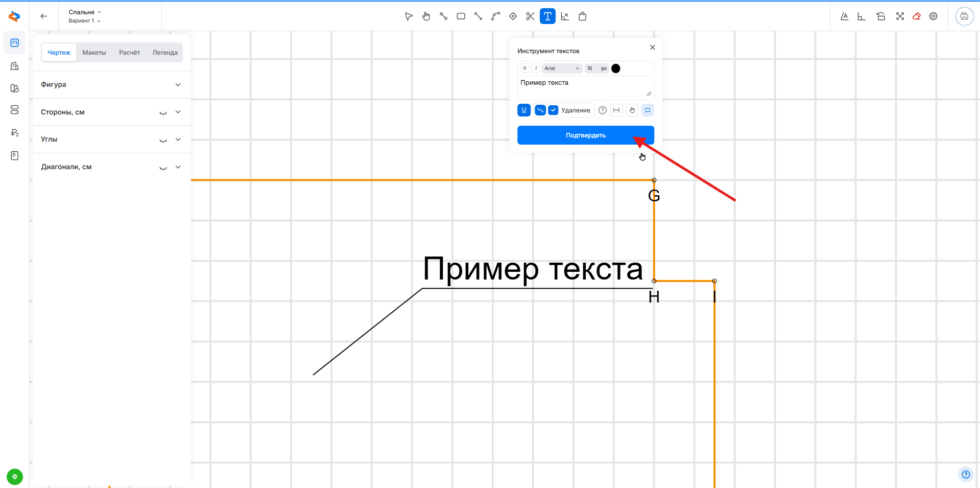The height and width of the screenshot is (488, 980).
Task: Expand the Фигура section
Action: [111, 85]
